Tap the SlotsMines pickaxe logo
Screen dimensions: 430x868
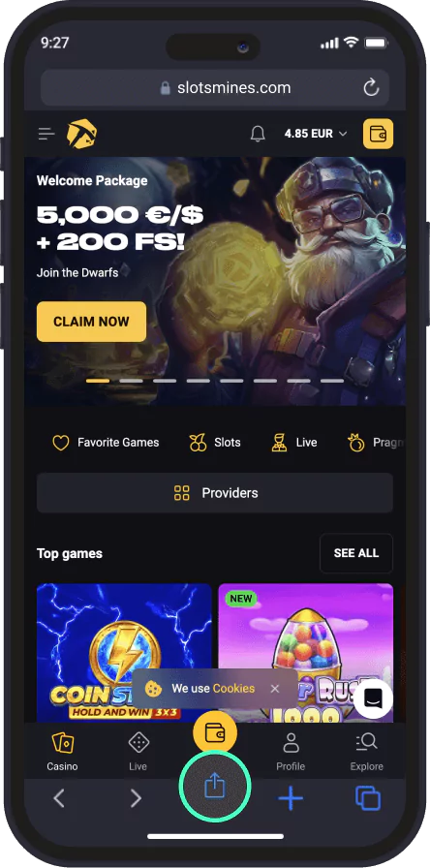81,134
